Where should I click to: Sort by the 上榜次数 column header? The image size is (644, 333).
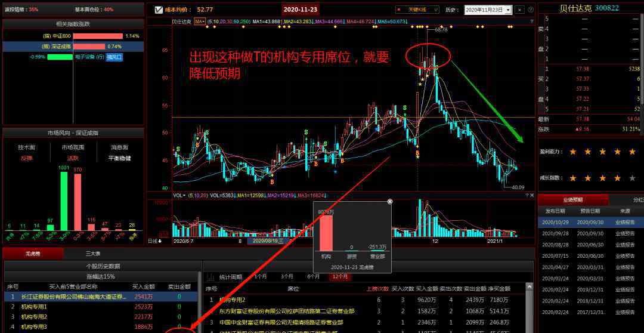click(377, 289)
